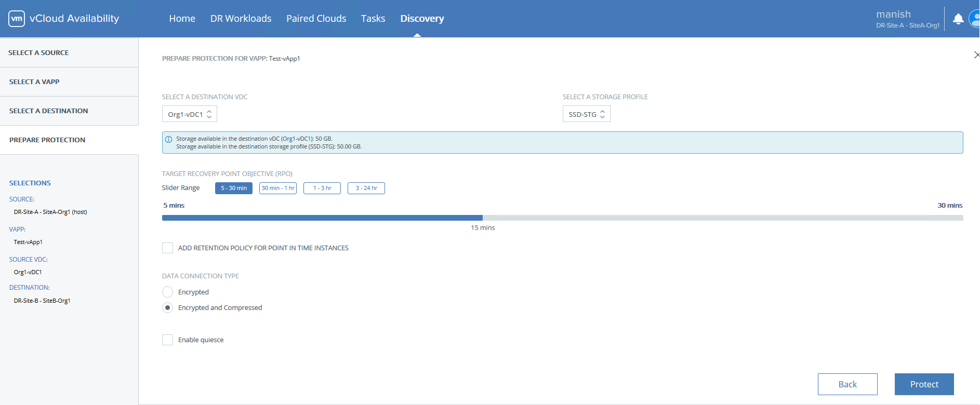The height and width of the screenshot is (405, 980).
Task: Click the Protect button
Action: tap(924, 384)
